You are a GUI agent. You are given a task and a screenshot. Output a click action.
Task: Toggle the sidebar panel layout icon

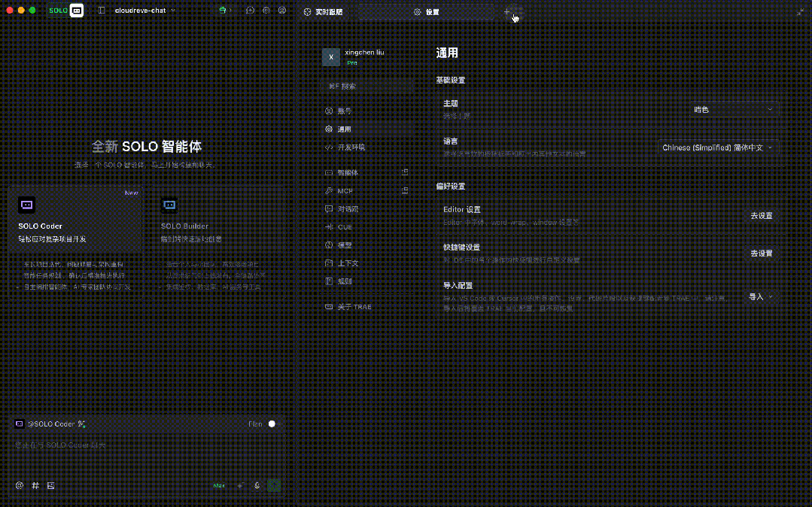point(102,11)
